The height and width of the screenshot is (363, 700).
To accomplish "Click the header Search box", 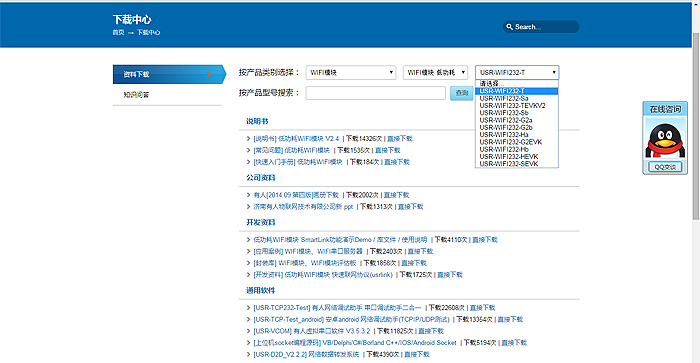I will [x=541, y=27].
